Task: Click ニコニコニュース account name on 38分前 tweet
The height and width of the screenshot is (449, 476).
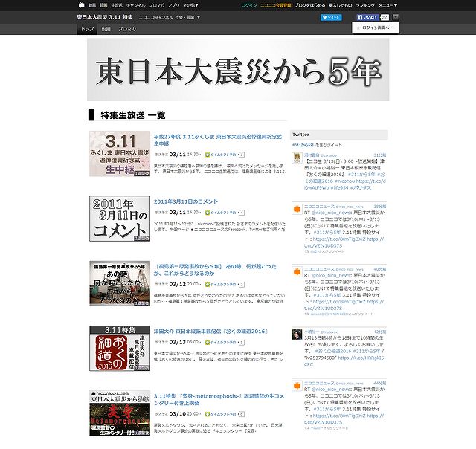Action: (x=319, y=207)
